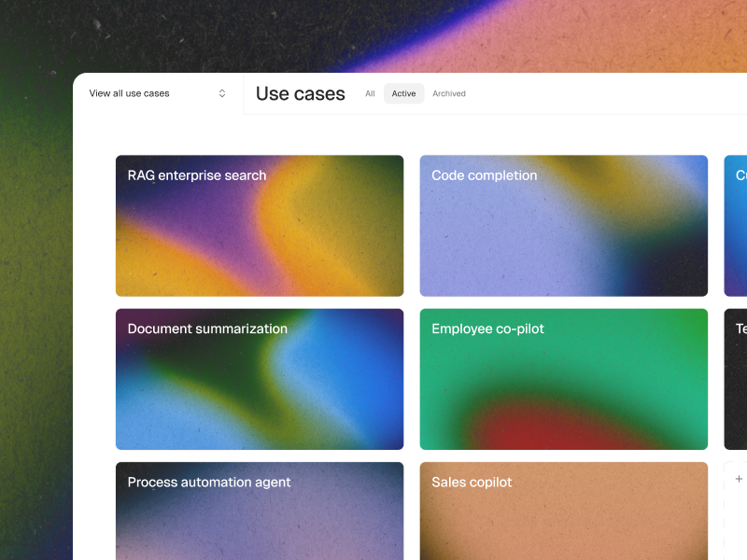This screenshot has height=560, width=747.
Task: Click the Employee co-pilot title text
Action: [487, 329]
